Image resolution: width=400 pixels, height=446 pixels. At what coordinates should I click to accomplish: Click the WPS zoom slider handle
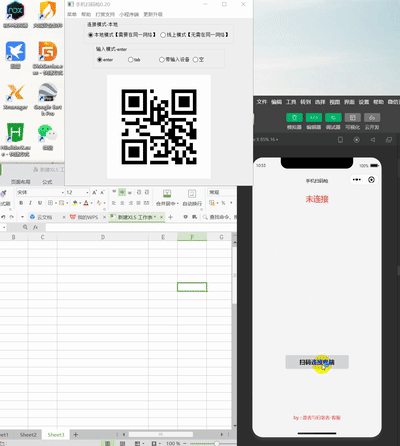[x=217, y=443]
